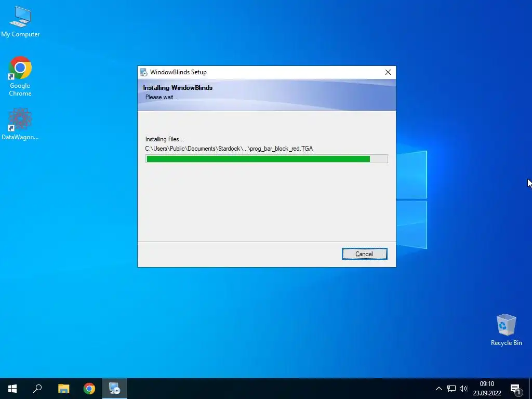Select the Google Chrome desktop shortcut

(20, 76)
